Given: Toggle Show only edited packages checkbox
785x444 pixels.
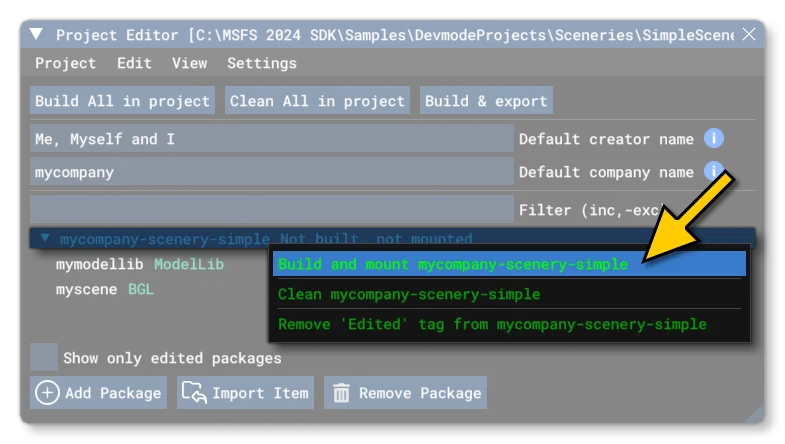Looking at the screenshot, I should [x=44, y=357].
